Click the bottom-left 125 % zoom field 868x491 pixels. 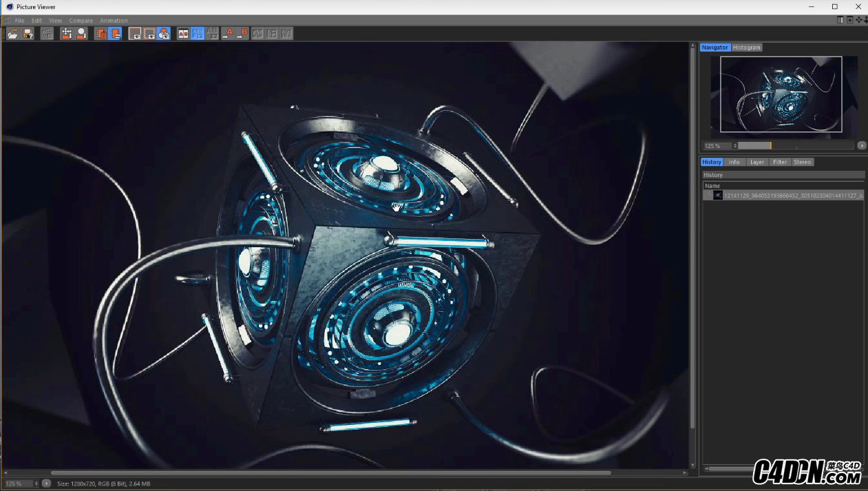[x=18, y=483]
